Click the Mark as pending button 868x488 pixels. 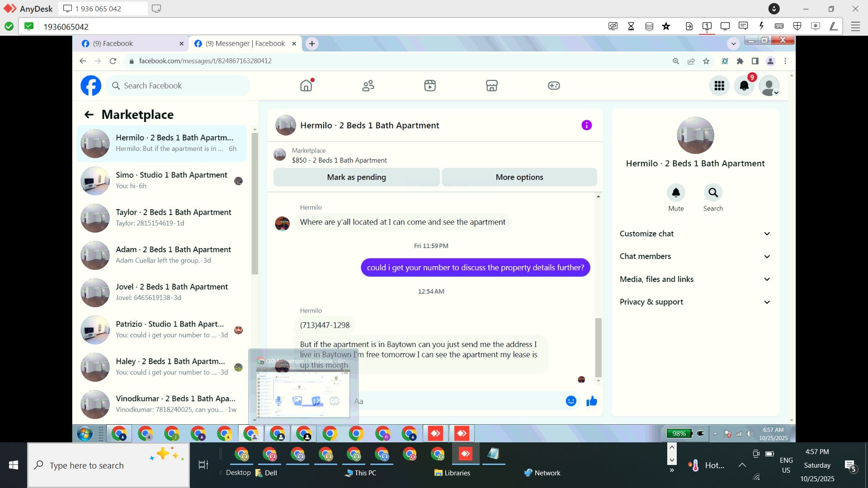tap(356, 177)
